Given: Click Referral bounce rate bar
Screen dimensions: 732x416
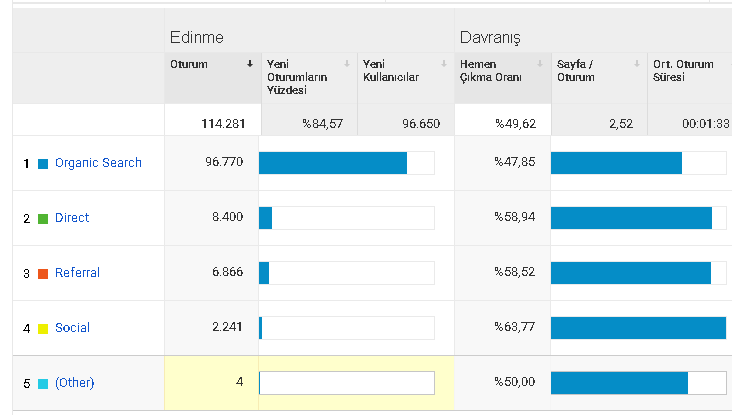Looking at the screenshot, I should click(x=639, y=273).
